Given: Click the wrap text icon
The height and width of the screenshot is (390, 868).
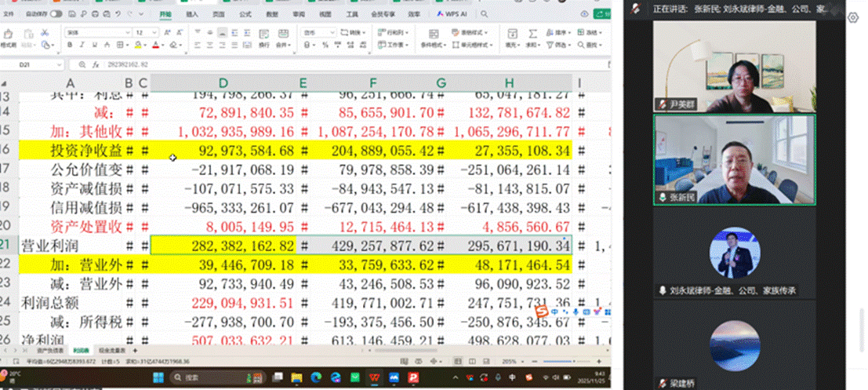Looking at the screenshot, I should pos(264,33).
